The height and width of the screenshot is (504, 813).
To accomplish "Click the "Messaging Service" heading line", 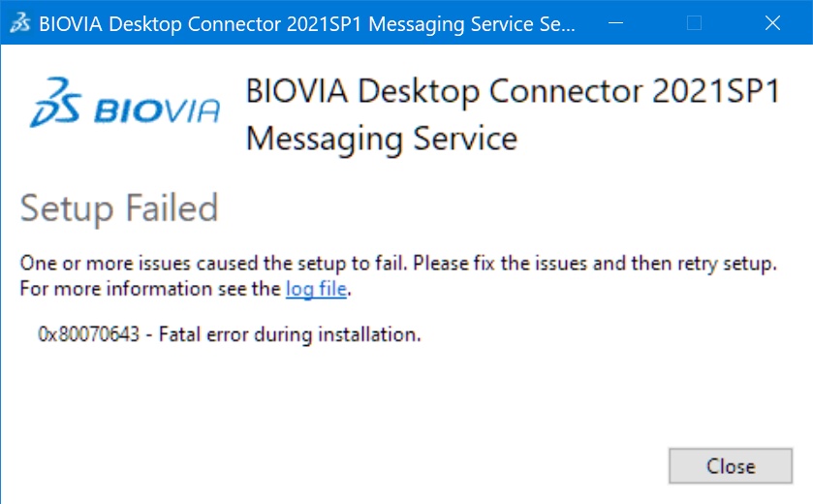I will pos(381,138).
